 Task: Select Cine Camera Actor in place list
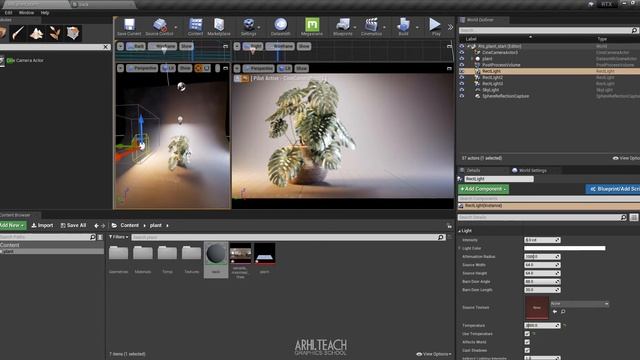(24, 60)
